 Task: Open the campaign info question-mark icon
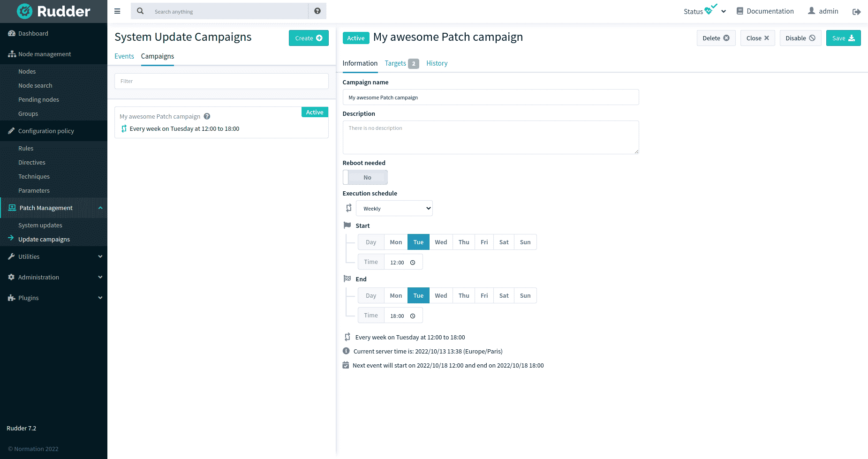(207, 116)
